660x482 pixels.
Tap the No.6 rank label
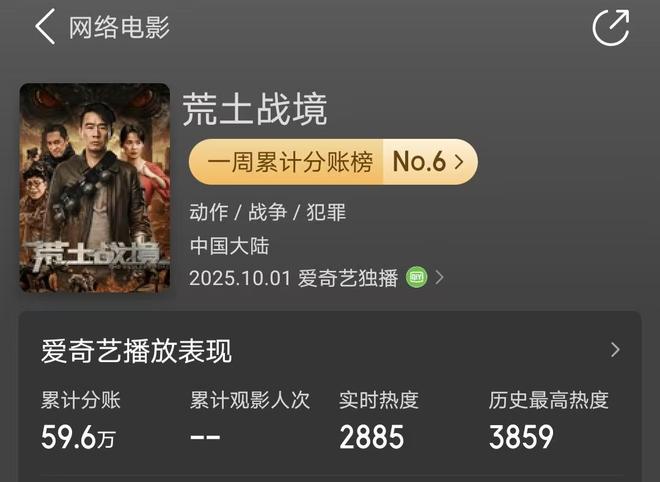tap(419, 161)
